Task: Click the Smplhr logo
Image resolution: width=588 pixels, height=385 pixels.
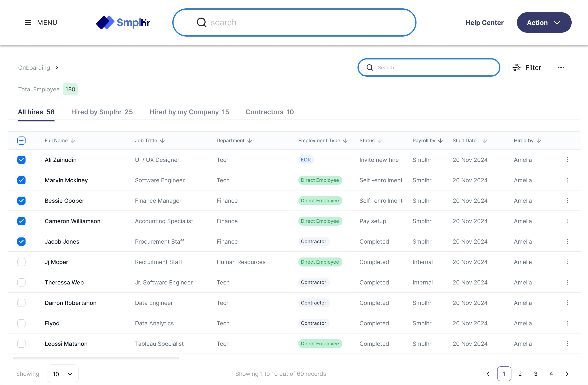Action: (x=123, y=22)
